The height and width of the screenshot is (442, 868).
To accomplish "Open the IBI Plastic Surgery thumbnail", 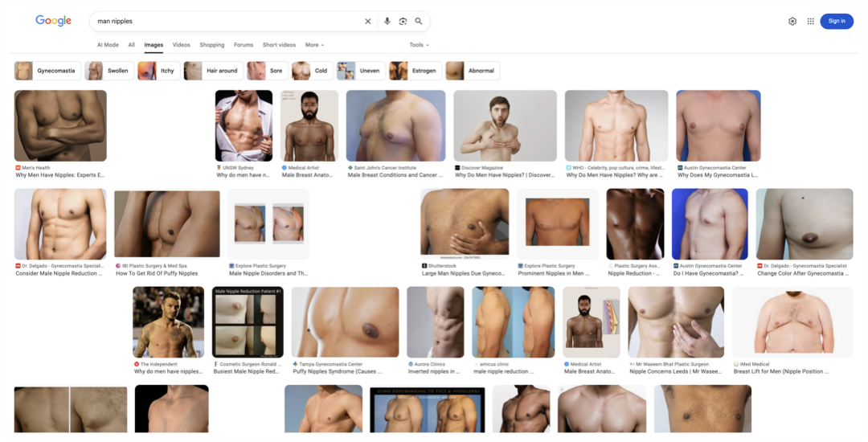I will pos(167,223).
